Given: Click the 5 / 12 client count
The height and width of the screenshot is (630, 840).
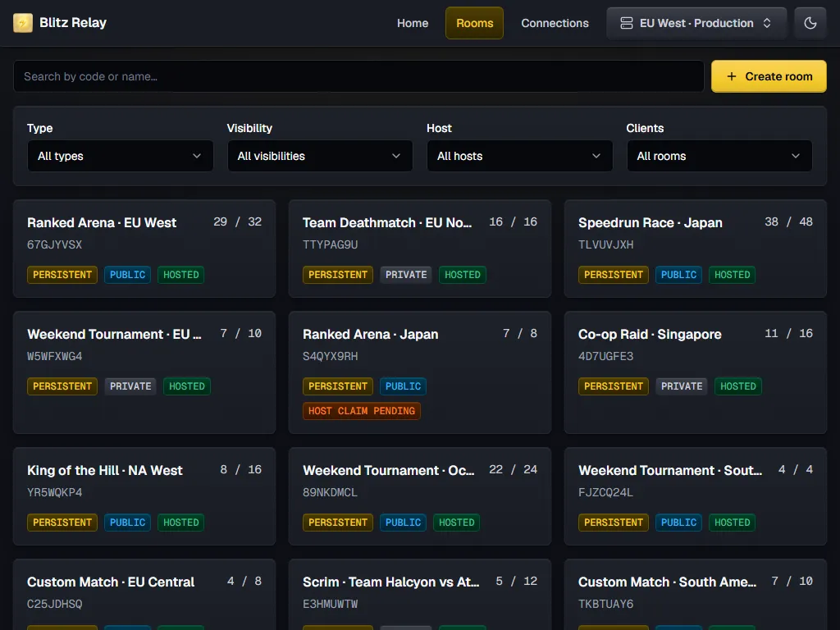Looking at the screenshot, I should [517, 581].
